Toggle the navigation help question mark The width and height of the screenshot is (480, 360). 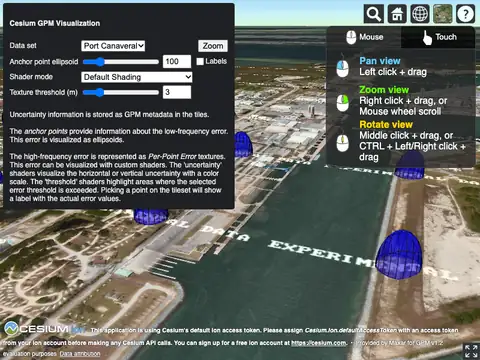tap(465, 14)
